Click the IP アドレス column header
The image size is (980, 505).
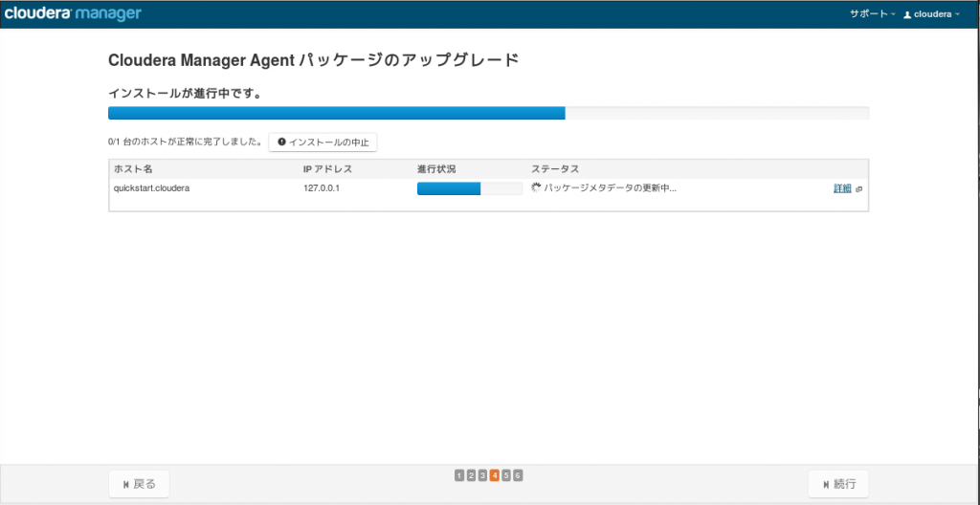(x=327, y=169)
